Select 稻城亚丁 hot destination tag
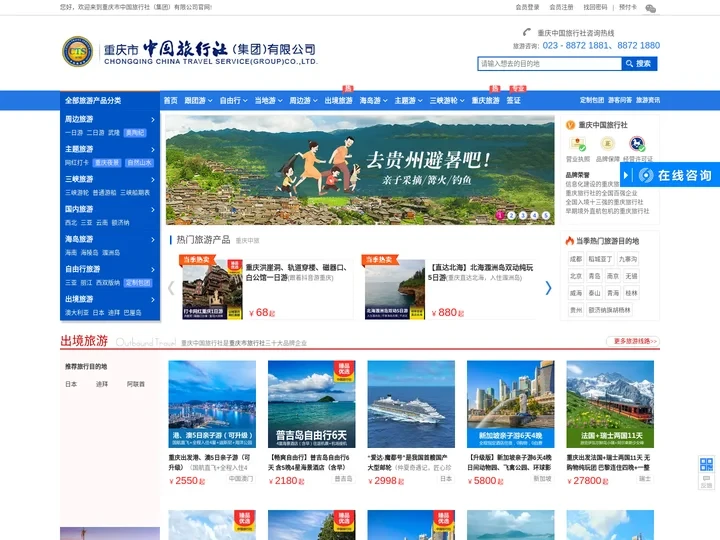720x540 pixels. tap(600, 259)
